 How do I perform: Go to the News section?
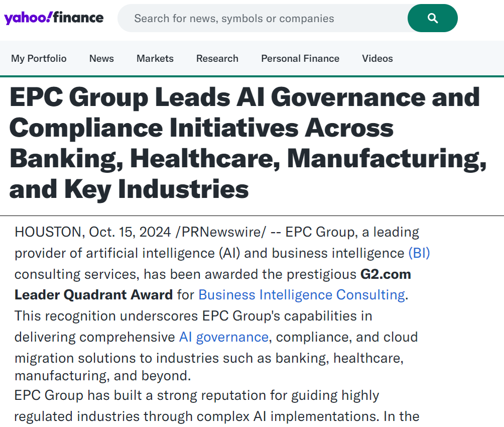click(x=101, y=58)
